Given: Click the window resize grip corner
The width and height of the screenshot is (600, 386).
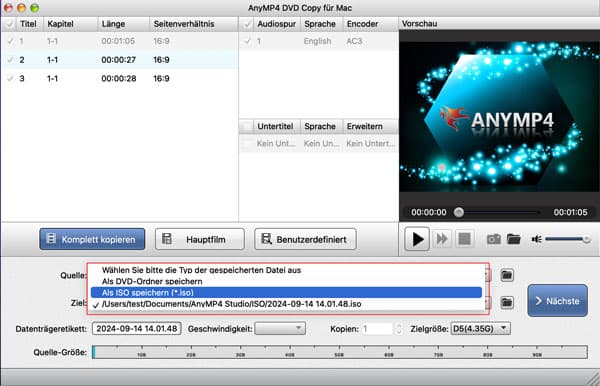Looking at the screenshot, I should 593,379.
